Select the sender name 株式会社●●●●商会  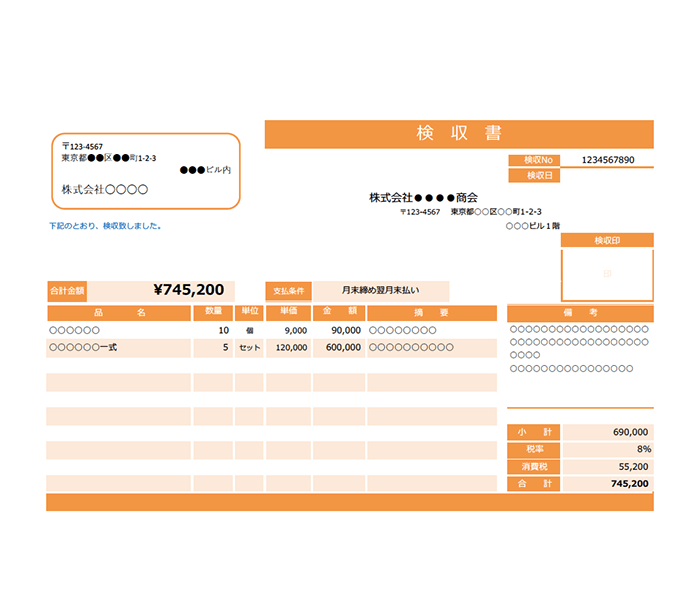pyautogui.click(x=423, y=197)
